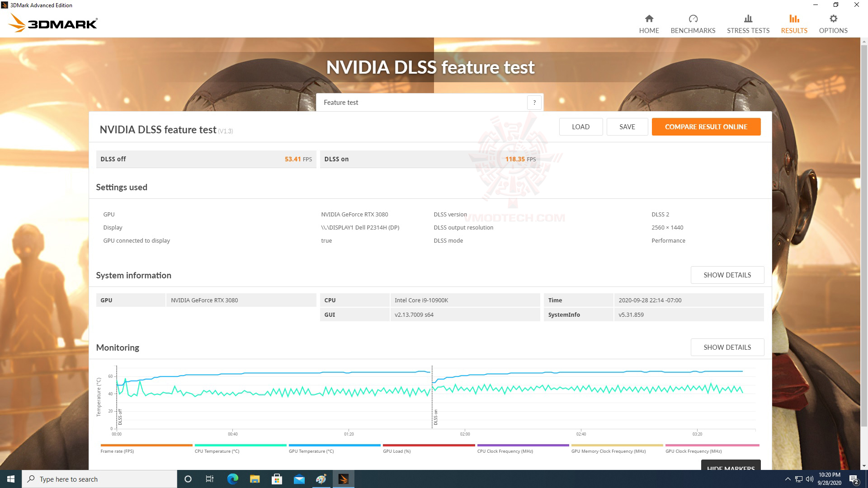Click the Save result button
The height and width of the screenshot is (488, 868).
(x=627, y=127)
